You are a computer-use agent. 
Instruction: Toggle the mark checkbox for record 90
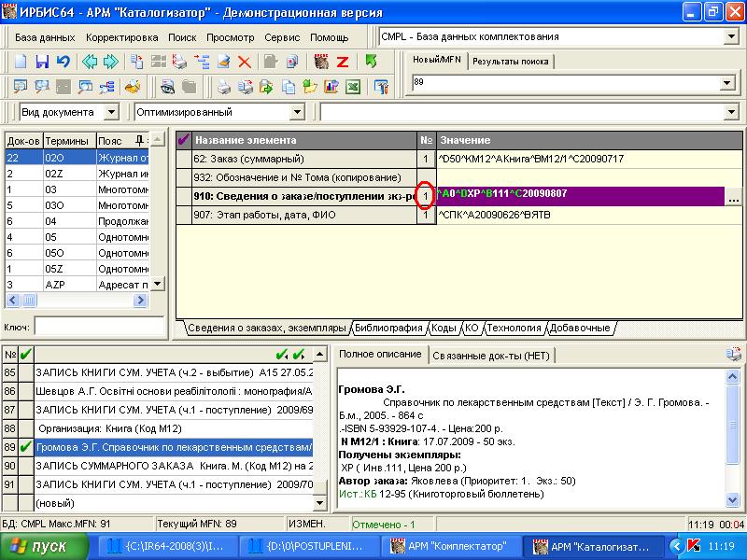point(25,466)
